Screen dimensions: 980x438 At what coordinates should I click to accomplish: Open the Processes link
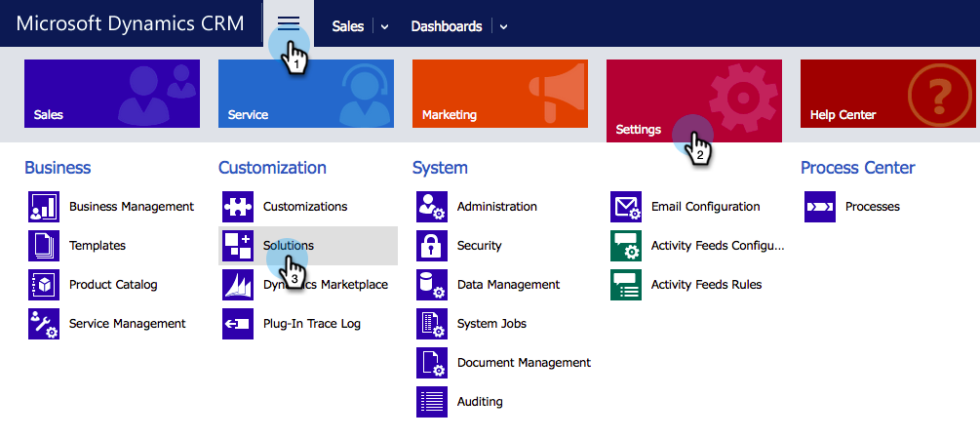click(873, 207)
